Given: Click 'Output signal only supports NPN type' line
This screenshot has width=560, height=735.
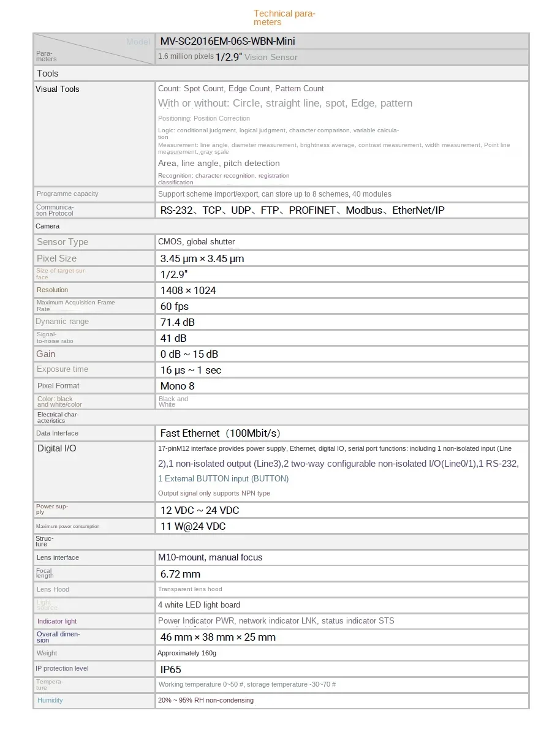Looking at the screenshot, I should tap(214, 494).
